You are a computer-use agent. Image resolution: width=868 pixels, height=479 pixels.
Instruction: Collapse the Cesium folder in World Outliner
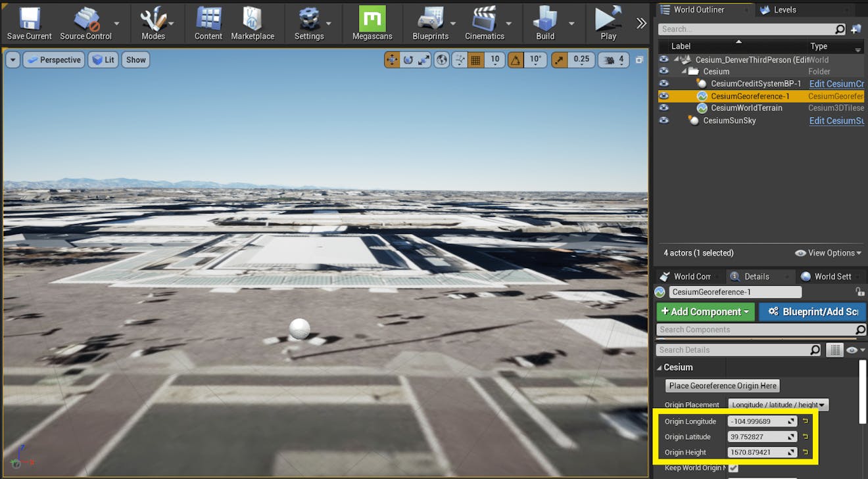tap(683, 72)
